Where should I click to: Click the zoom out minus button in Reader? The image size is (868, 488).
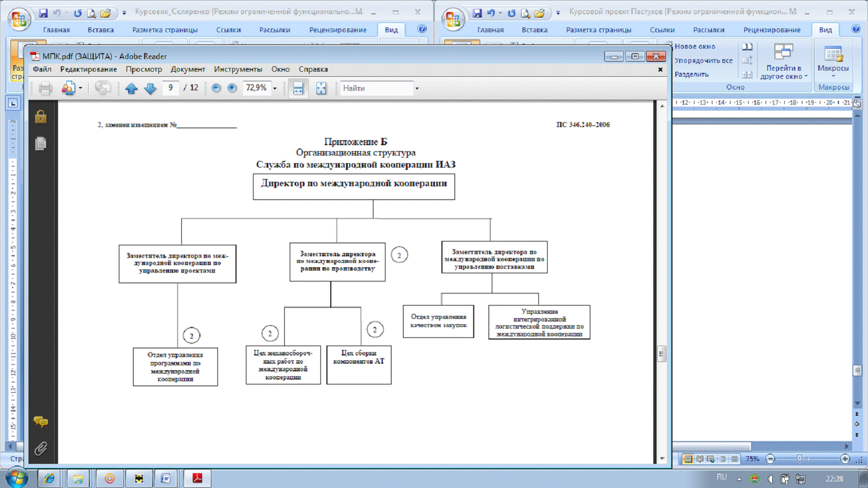click(216, 88)
